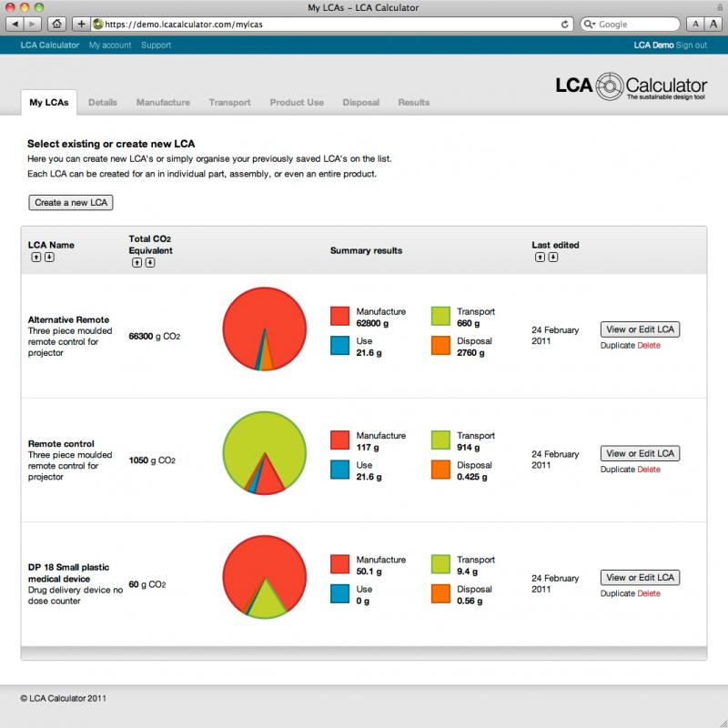Sign out of the LCA Demo account
Image resolution: width=728 pixels, height=728 pixels.
(693, 44)
